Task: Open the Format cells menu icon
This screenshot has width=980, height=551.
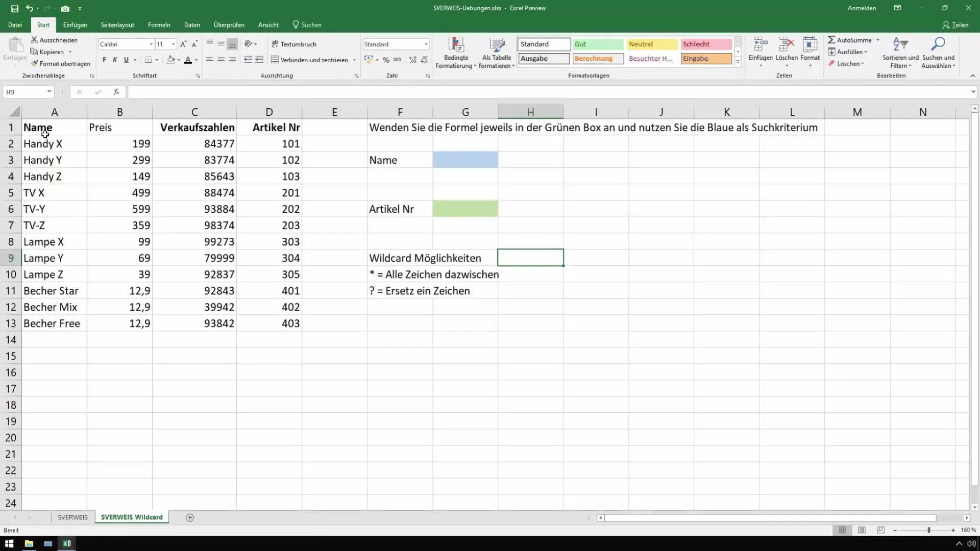Action: coord(810,44)
